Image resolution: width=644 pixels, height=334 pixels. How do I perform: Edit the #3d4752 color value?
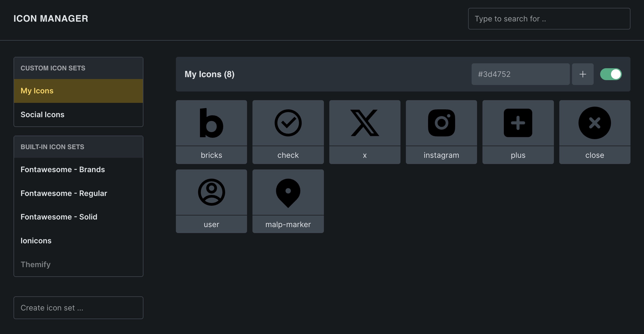pyautogui.click(x=520, y=74)
